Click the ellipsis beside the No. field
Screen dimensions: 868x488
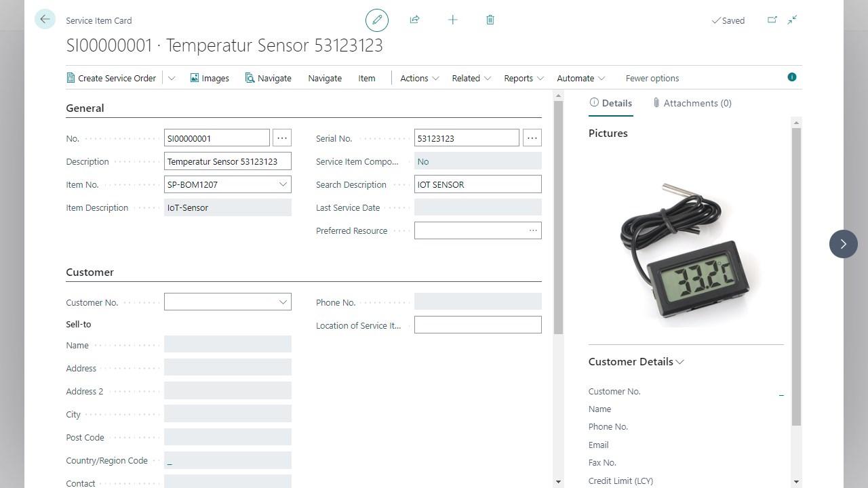click(x=282, y=138)
